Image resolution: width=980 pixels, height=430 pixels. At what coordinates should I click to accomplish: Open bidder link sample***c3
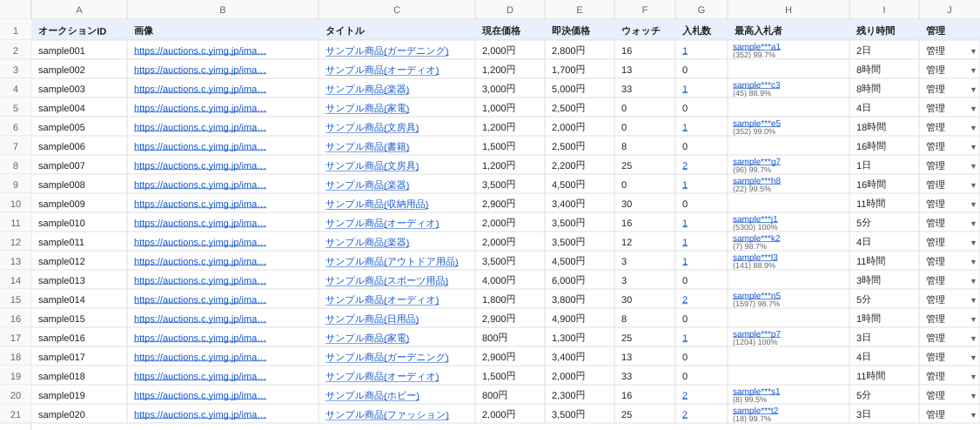tap(756, 84)
